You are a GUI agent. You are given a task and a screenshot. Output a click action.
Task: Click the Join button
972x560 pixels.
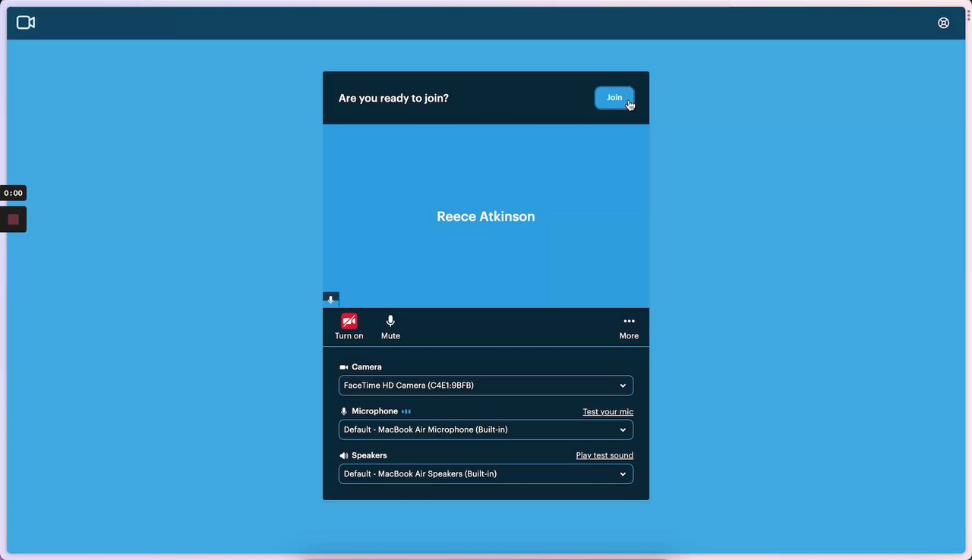(x=614, y=98)
